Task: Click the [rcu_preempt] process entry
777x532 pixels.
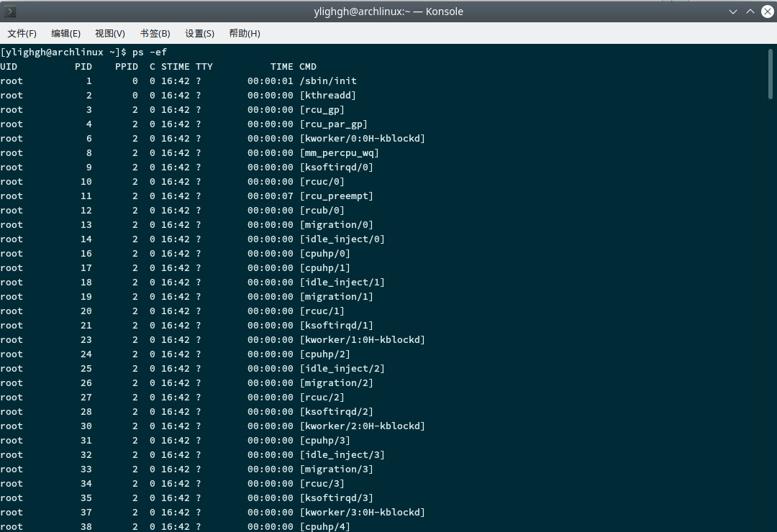Action: pyautogui.click(x=337, y=196)
